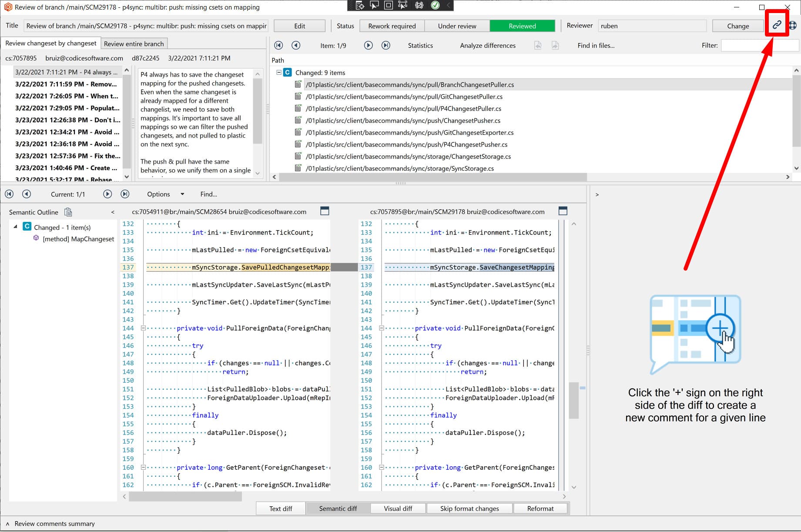Jump to the last item in the review
Viewport: 801px width, 532px height.
[385, 45]
